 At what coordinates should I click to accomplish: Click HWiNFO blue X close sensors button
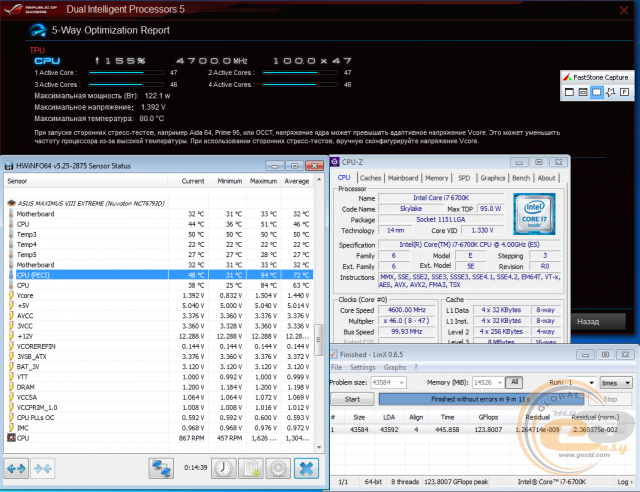306,468
